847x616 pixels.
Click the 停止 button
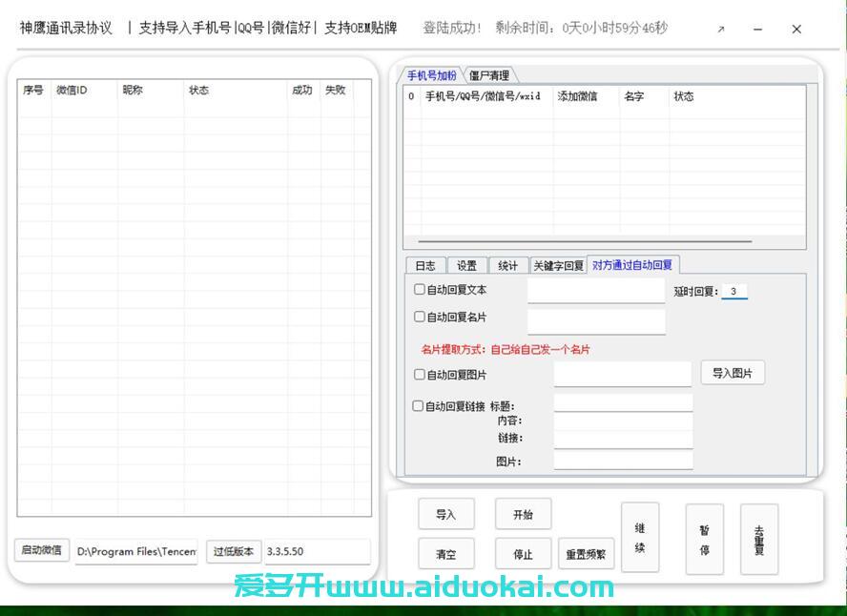pos(523,554)
